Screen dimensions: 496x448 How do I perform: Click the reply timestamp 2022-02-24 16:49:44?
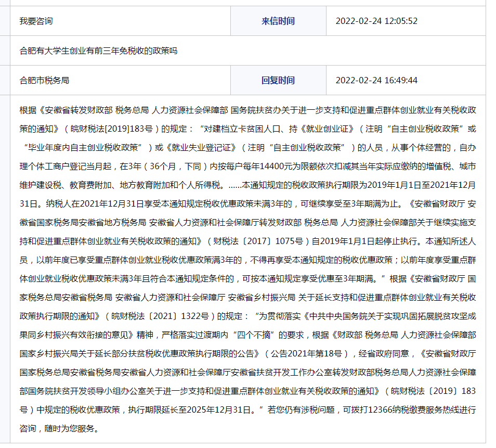(376, 81)
